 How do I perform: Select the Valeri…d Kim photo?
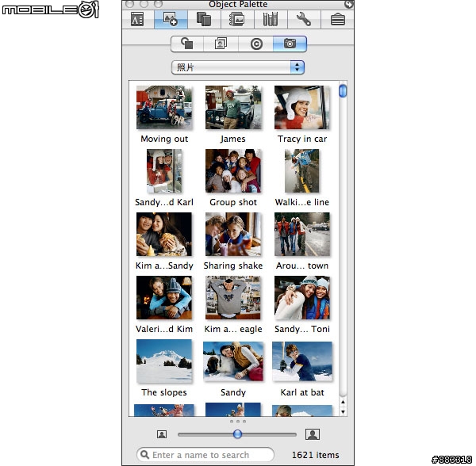[164, 297]
